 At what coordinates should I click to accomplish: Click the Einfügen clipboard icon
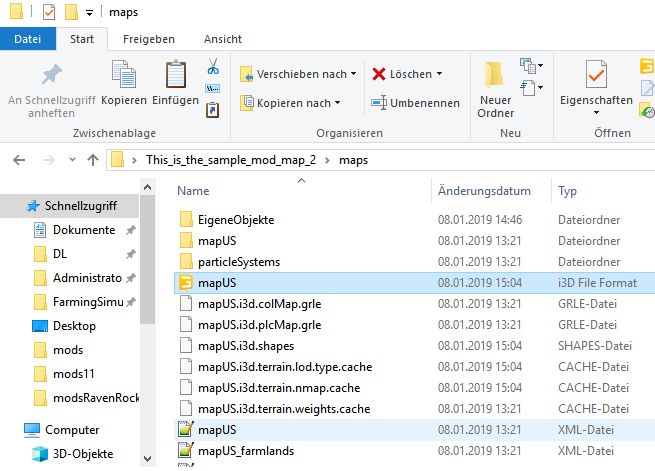175,74
